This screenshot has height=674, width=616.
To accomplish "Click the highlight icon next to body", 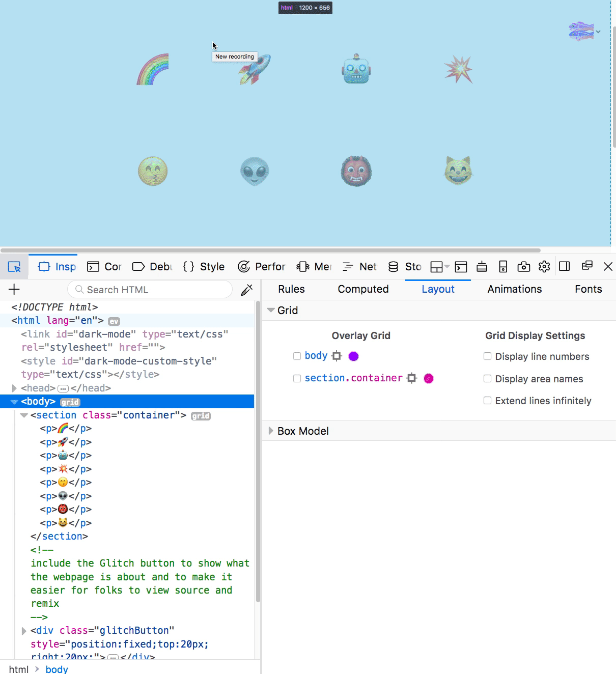I will (x=337, y=356).
